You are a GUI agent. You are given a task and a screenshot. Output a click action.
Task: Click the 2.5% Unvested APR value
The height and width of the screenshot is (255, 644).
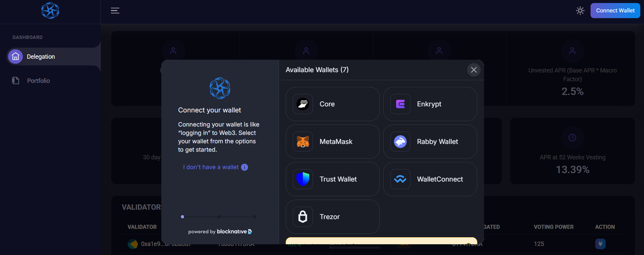click(x=572, y=91)
